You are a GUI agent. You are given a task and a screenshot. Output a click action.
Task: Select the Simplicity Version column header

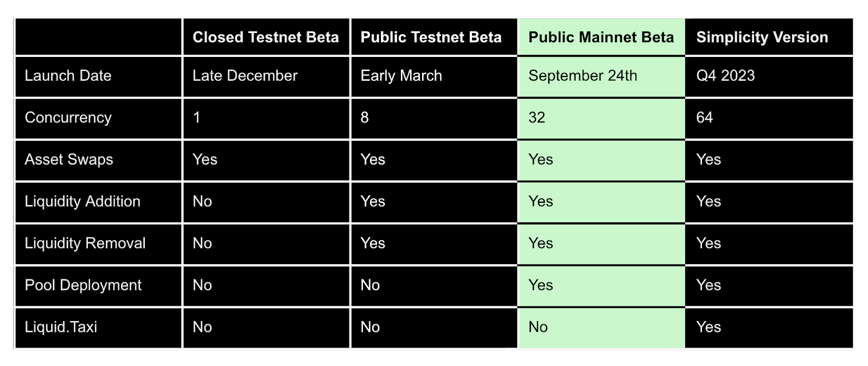tap(769, 37)
